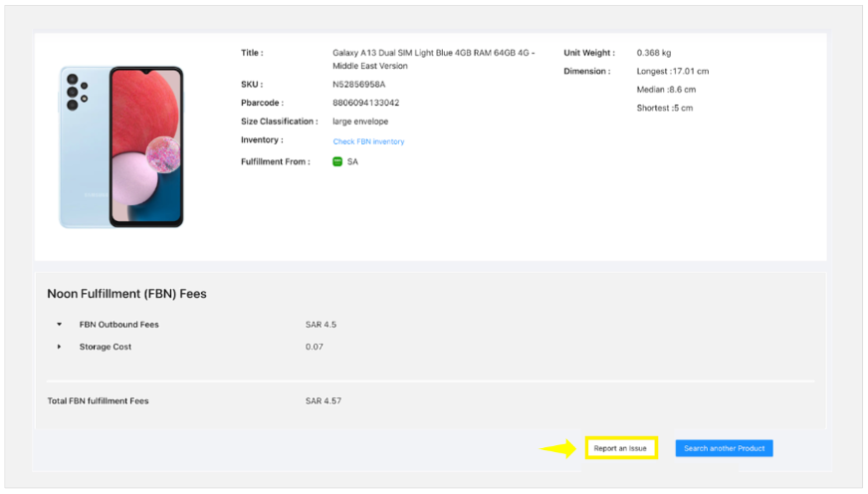Screen dimensions: 868x494
Task: Click the FBN Outbound Fees label
Action: click(118, 325)
